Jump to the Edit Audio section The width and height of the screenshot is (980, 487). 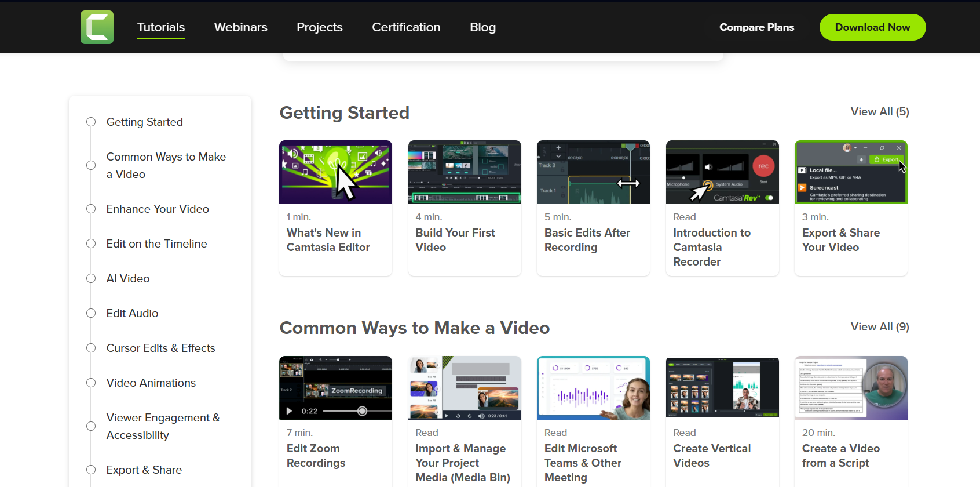132,313
